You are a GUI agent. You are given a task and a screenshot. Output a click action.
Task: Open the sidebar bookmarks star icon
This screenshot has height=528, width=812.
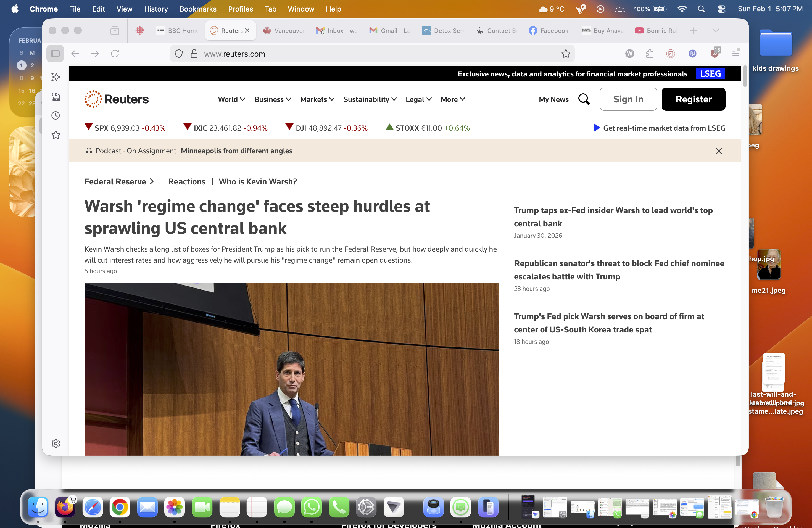click(56, 135)
